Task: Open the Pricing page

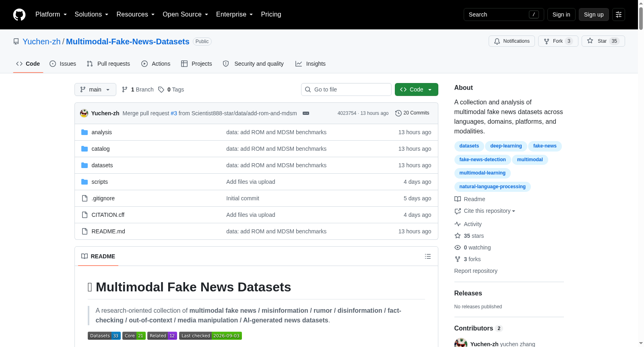Action: coord(271,15)
